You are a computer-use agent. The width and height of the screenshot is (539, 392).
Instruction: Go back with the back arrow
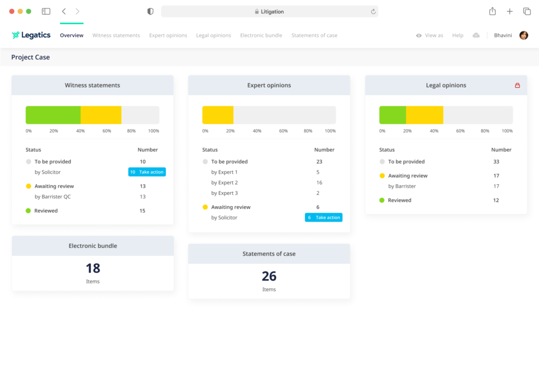click(x=64, y=12)
